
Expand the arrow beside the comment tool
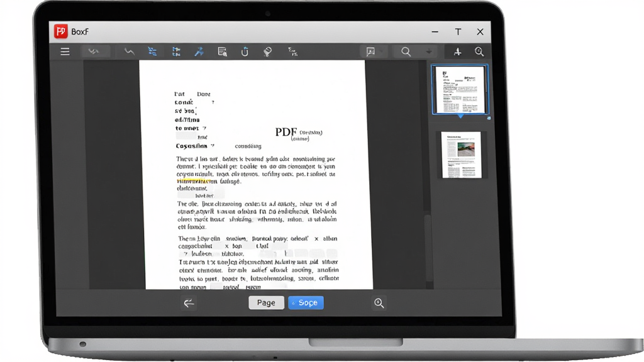[x=382, y=52]
